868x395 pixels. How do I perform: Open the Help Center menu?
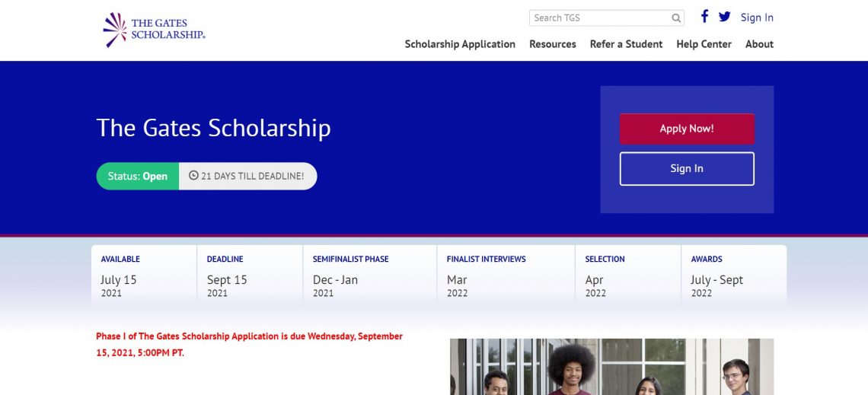[704, 44]
